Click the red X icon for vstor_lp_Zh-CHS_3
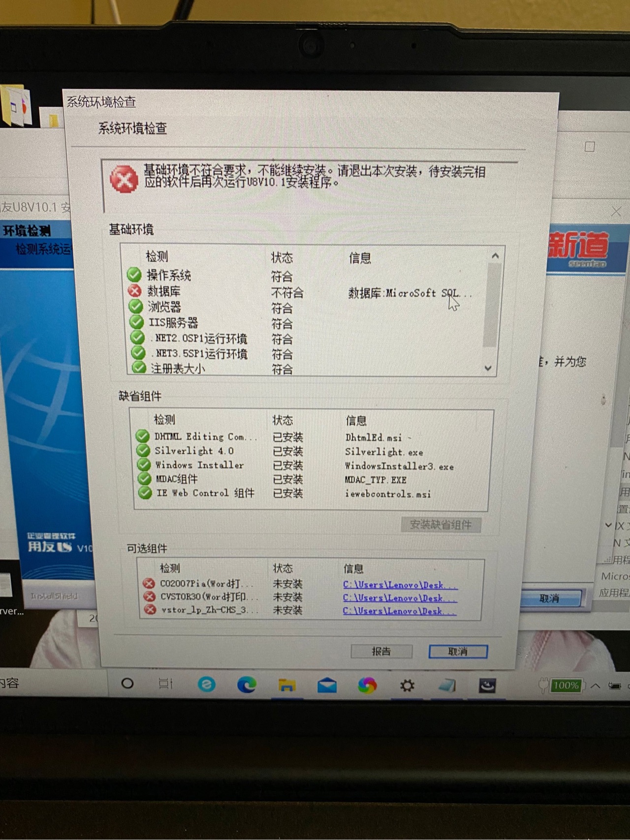This screenshot has height=840, width=630. tap(150, 609)
